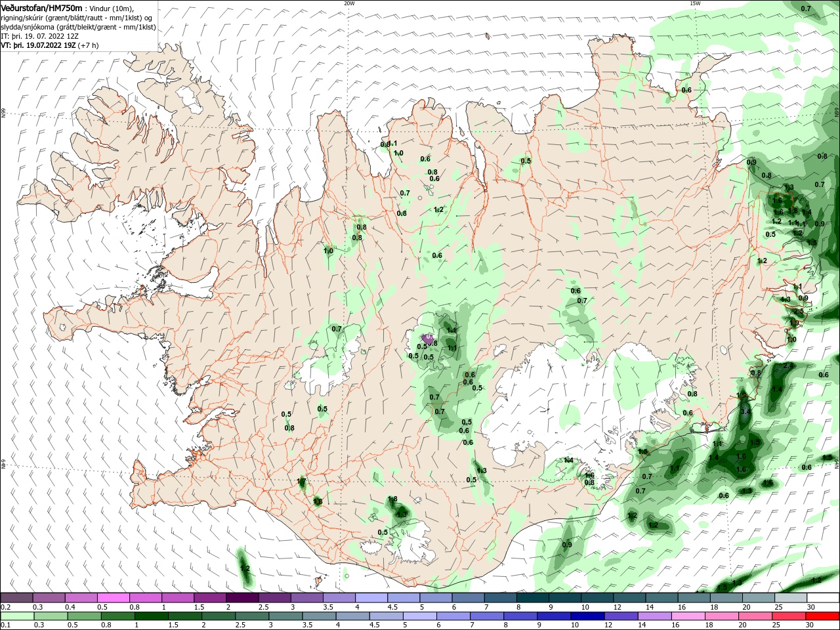
Task: Click the Veðurstofan/HM750m title text
Action: [x=41, y=8]
